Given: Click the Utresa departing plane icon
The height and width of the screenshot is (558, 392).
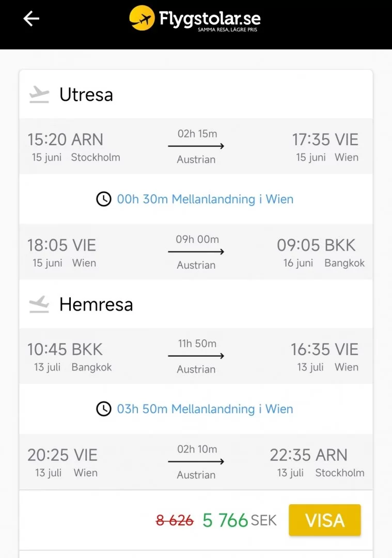Looking at the screenshot, I should pos(39,95).
